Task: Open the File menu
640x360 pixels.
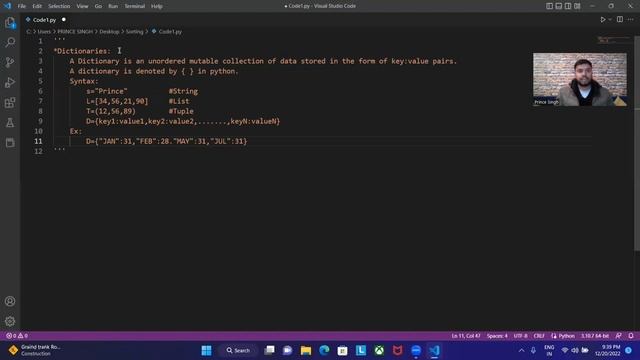Action: (x=22, y=6)
